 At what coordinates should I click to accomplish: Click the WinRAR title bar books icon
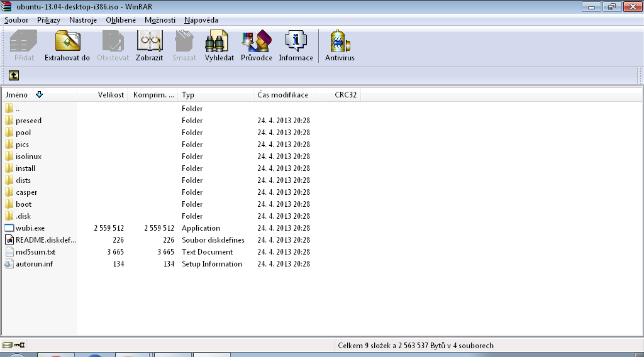point(6,6)
